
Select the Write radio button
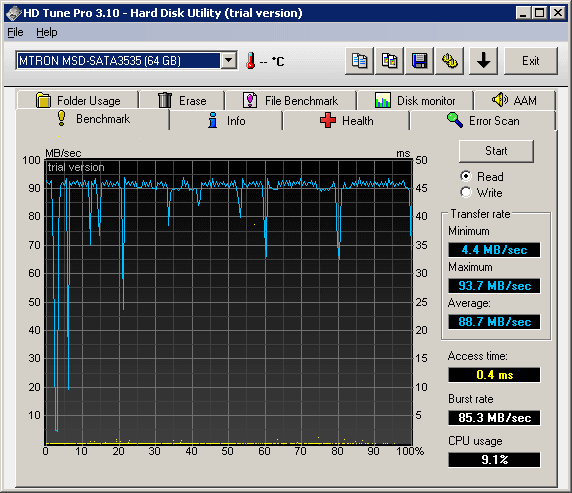466,192
